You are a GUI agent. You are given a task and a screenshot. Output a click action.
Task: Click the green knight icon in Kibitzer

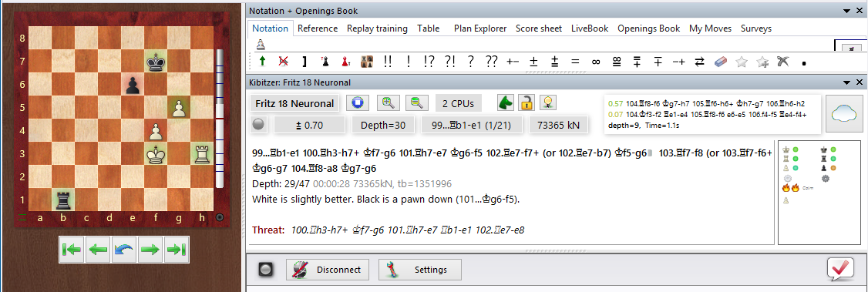(x=506, y=102)
